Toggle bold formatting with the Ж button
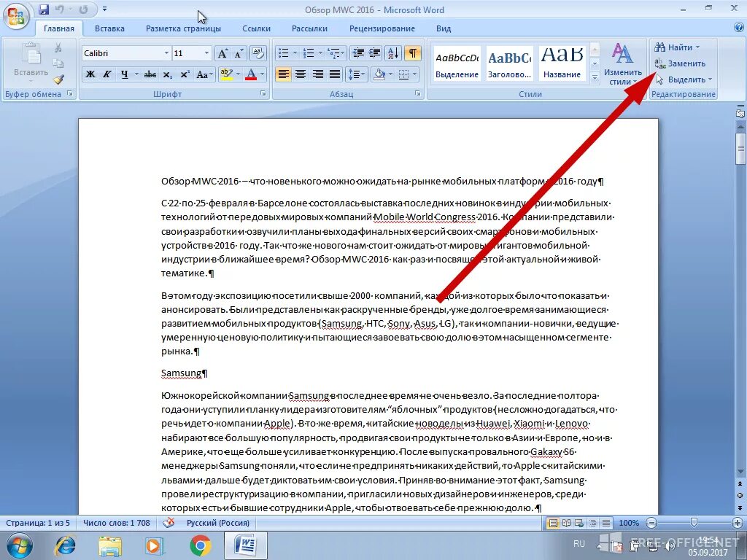747x560 pixels. pyautogui.click(x=90, y=74)
